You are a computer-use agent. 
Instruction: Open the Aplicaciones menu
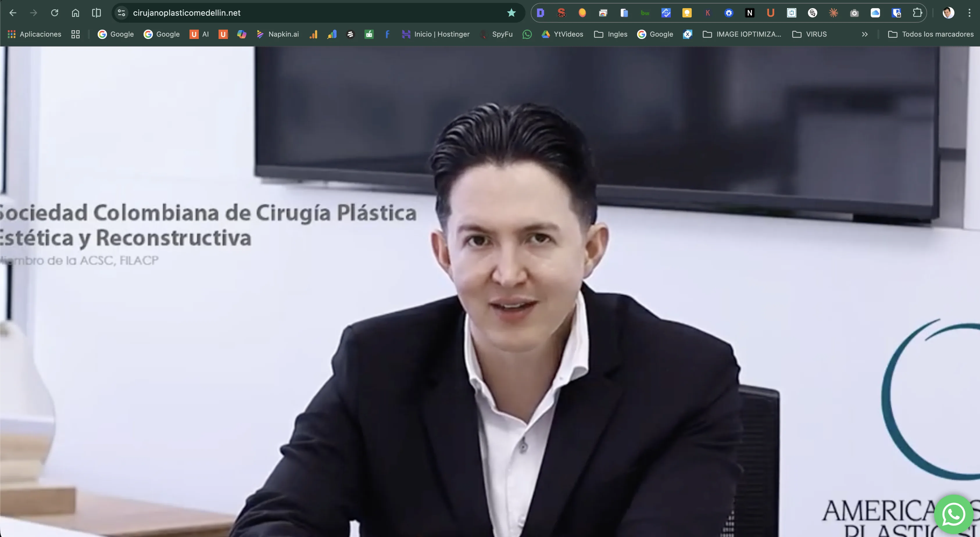pyautogui.click(x=34, y=34)
